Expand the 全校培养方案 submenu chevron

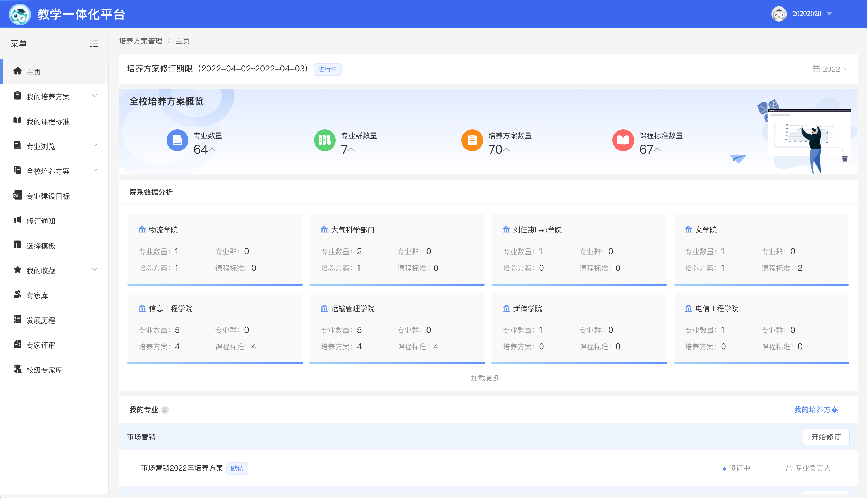(94, 170)
